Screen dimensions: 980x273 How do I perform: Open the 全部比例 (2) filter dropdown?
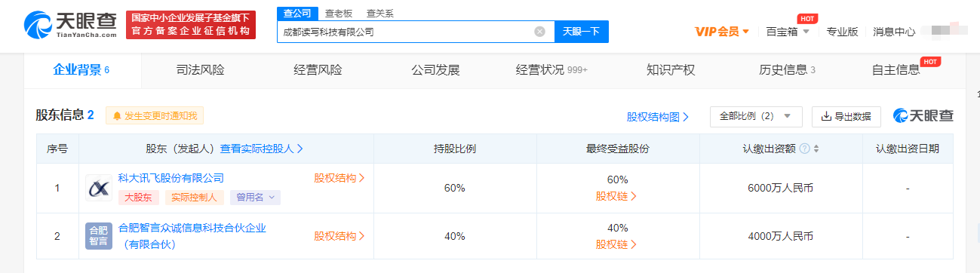pos(756,116)
